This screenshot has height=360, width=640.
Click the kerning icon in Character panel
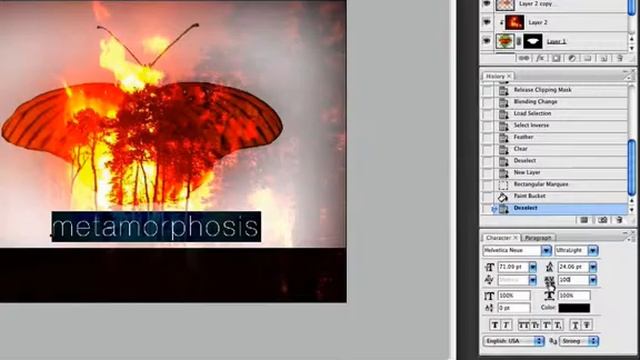pyautogui.click(x=489, y=280)
